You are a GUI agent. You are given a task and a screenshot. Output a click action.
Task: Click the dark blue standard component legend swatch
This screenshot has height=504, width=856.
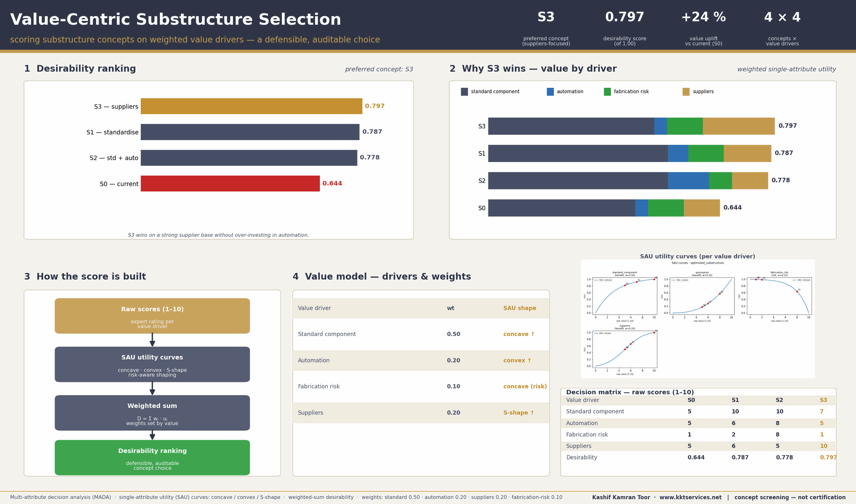(x=464, y=91)
